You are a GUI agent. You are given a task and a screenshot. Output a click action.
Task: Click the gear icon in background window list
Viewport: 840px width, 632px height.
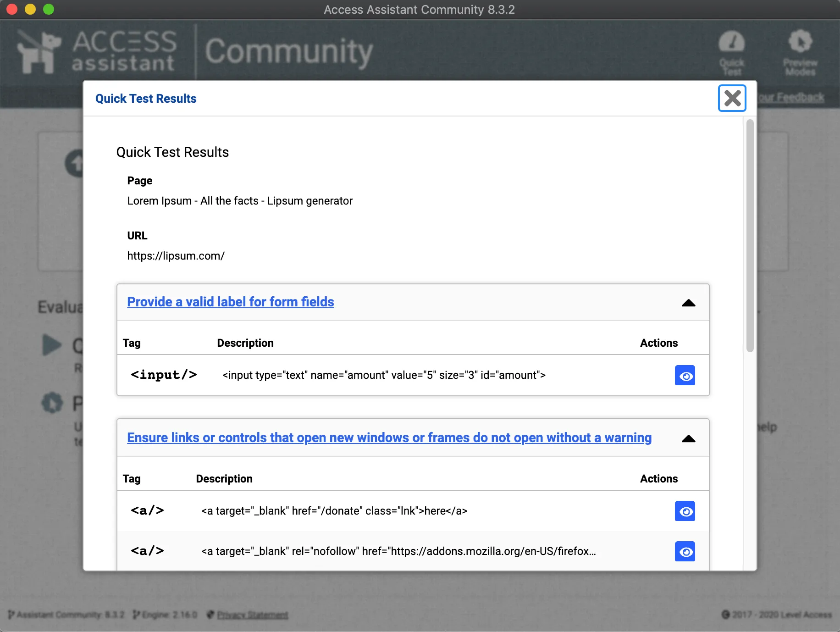click(x=52, y=403)
